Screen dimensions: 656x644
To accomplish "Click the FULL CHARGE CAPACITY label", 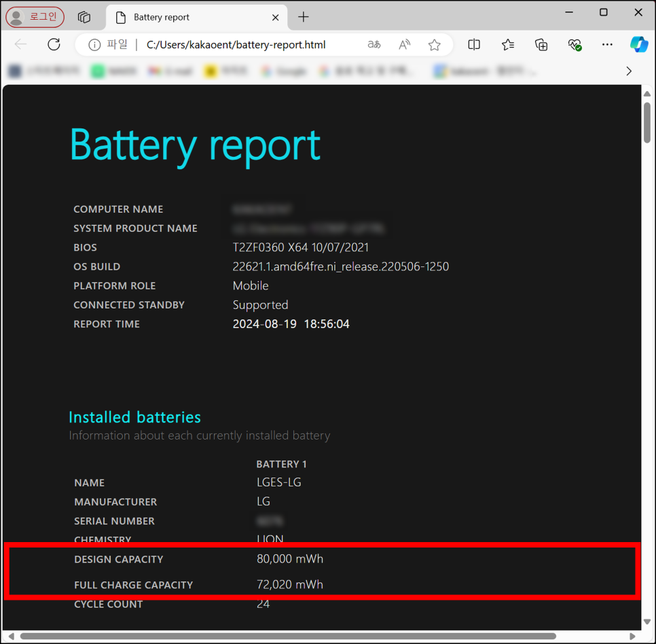I will click(x=134, y=585).
